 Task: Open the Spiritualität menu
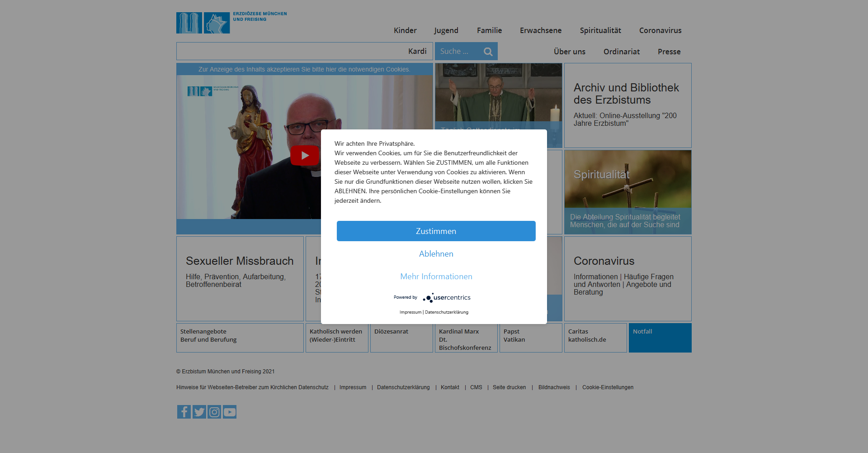600,30
